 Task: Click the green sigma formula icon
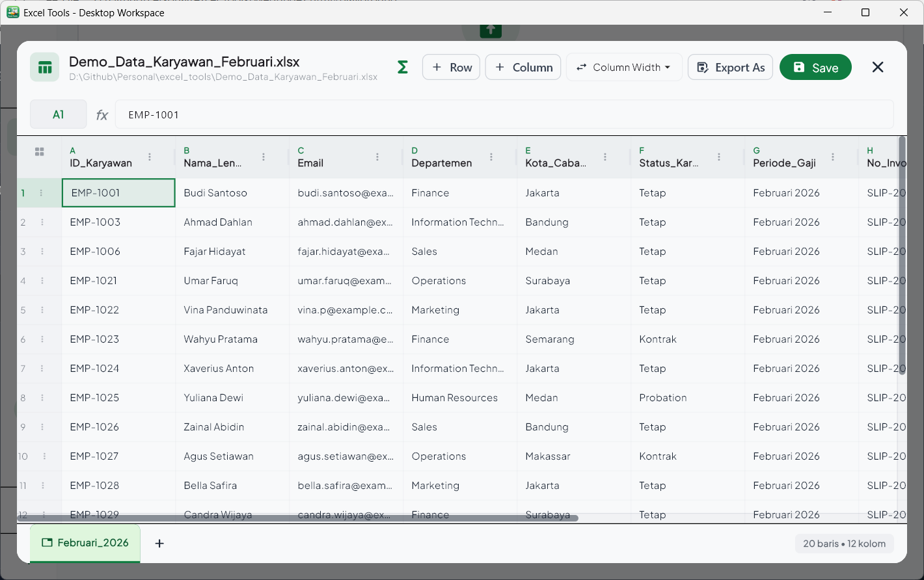point(403,67)
